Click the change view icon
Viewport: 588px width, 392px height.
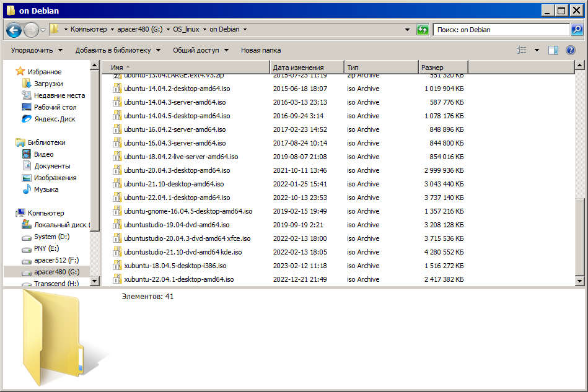(521, 50)
